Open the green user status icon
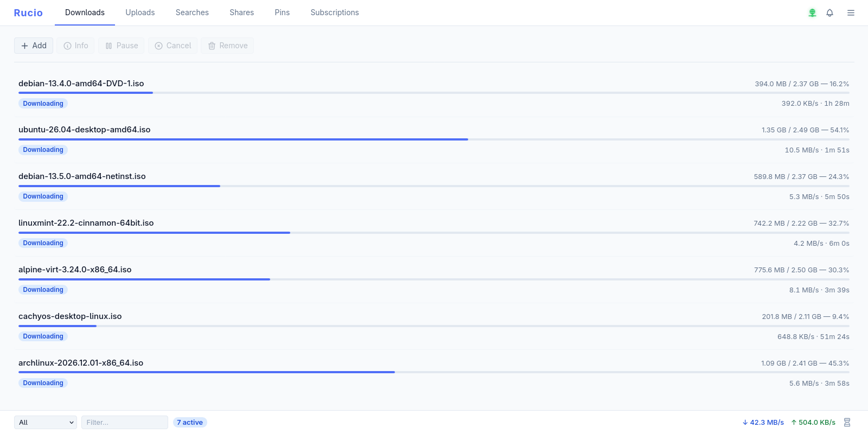Image resolution: width=868 pixels, height=434 pixels. click(x=812, y=12)
